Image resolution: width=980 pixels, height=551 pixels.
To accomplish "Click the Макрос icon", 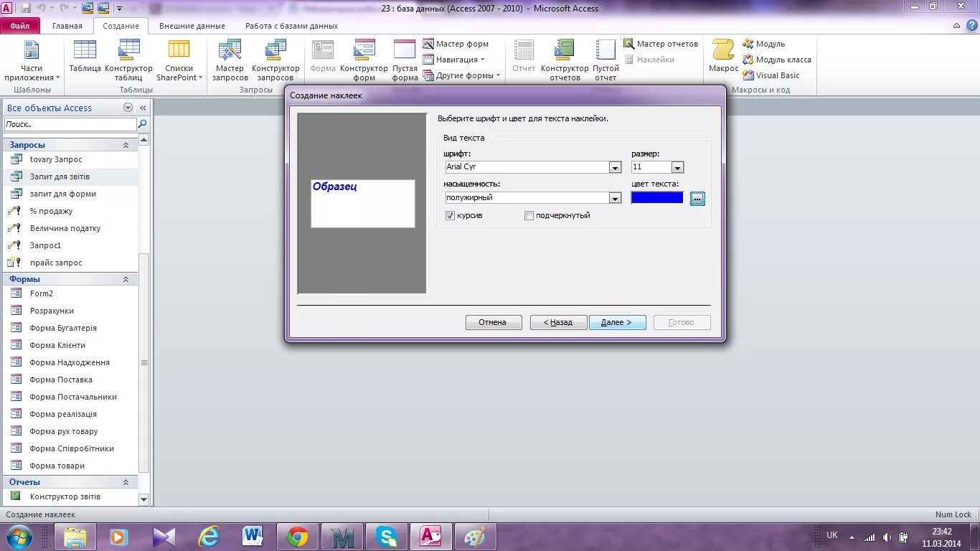I will (723, 57).
